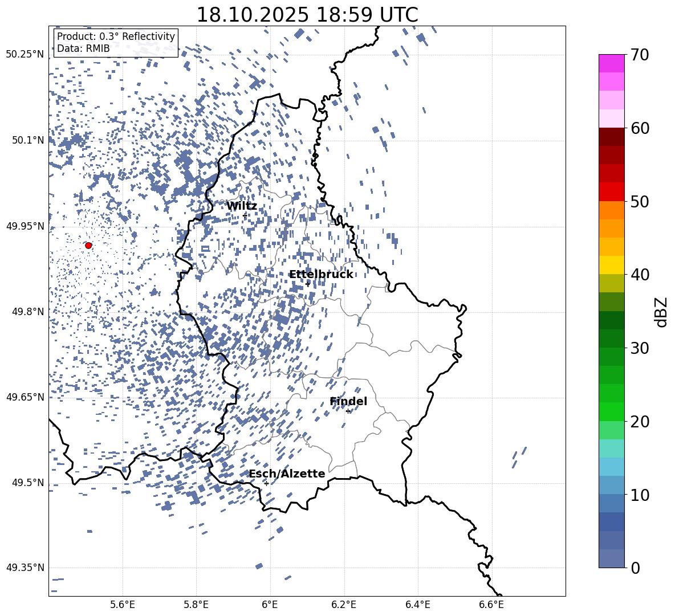
Task: Click the 49.5°N latitude label
Action: (x=28, y=483)
